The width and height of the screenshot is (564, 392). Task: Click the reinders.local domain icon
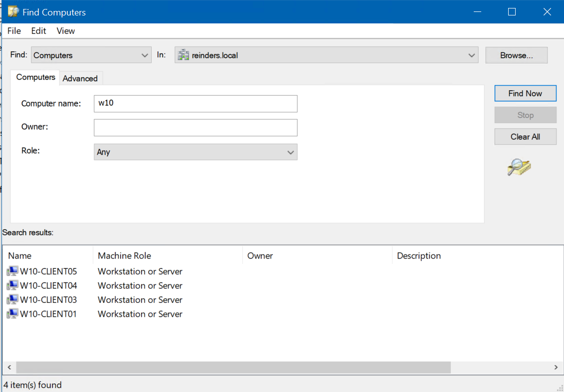pyautogui.click(x=183, y=55)
